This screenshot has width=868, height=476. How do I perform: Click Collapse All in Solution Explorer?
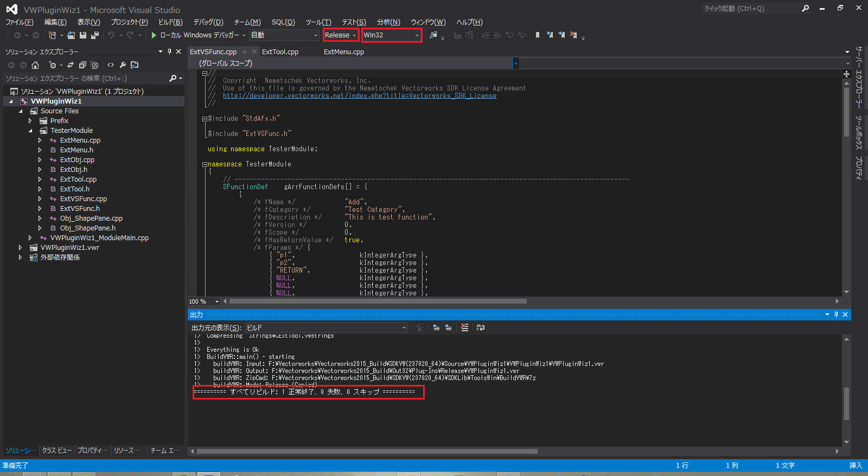click(82, 65)
